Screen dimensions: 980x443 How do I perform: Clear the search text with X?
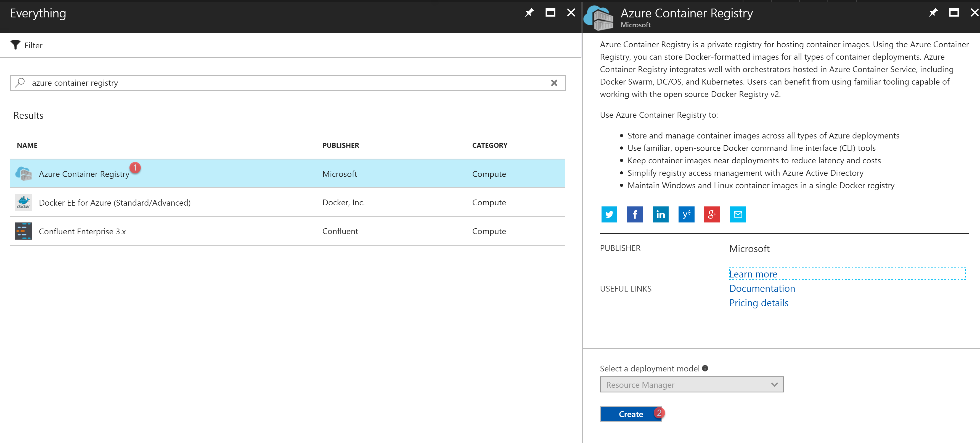pyautogui.click(x=554, y=83)
